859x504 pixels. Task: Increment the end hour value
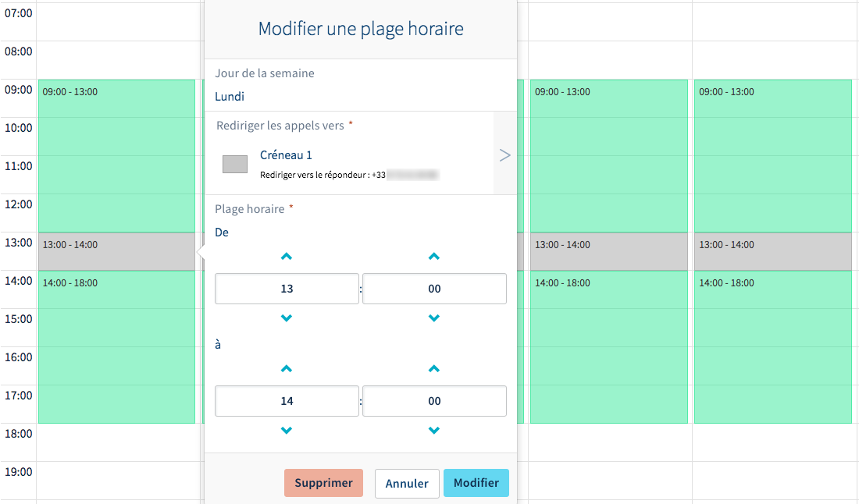(x=287, y=368)
